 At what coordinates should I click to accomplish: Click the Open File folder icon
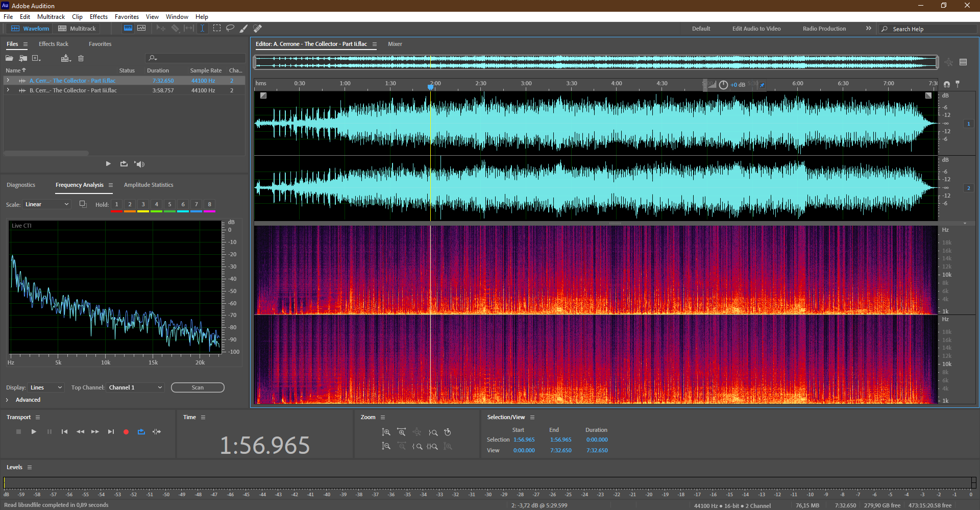click(9, 58)
